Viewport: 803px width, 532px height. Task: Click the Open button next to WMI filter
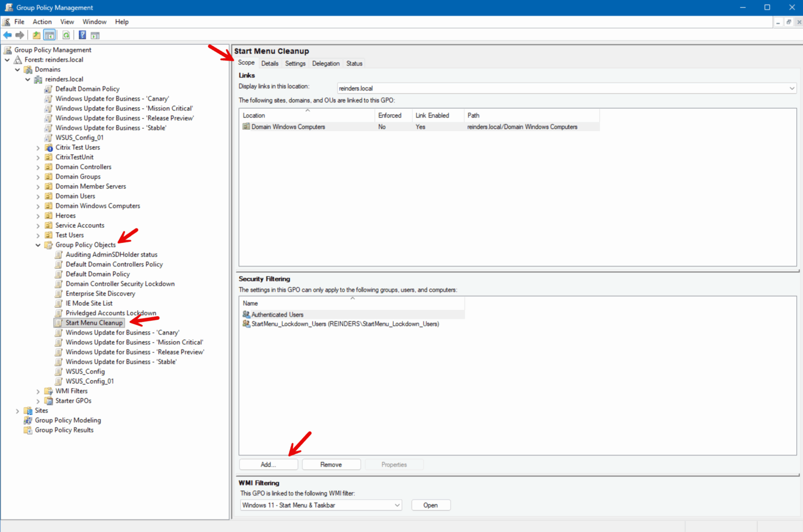[430, 505]
